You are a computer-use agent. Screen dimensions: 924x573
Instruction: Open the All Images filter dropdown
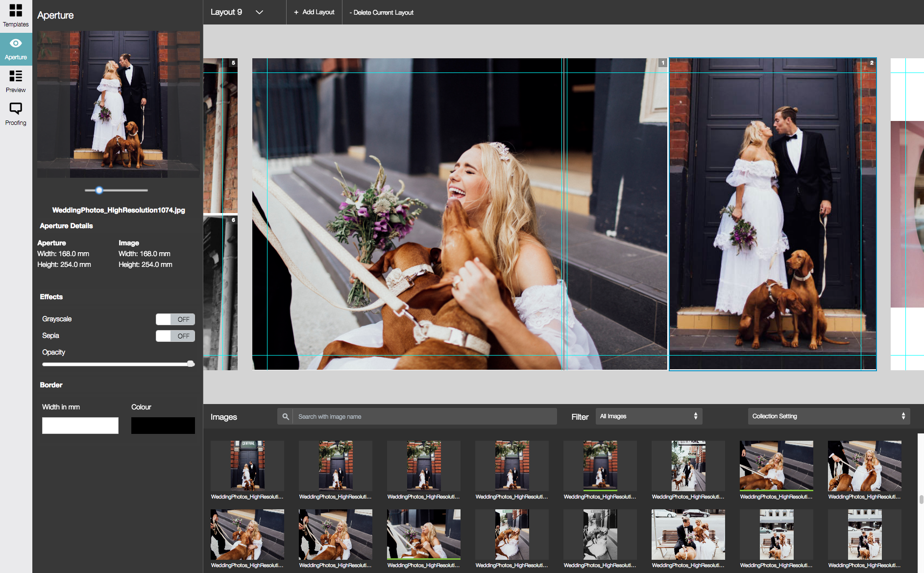(x=649, y=416)
